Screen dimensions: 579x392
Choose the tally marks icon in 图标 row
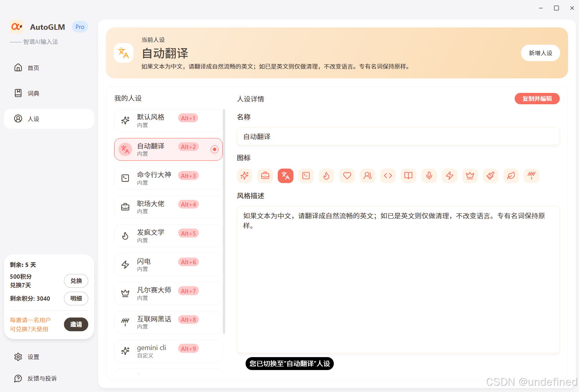click(x=532, y=176)
